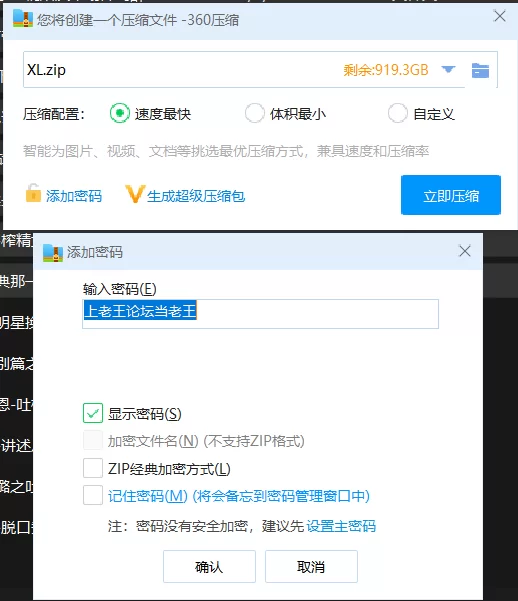Enable ZIP经典加密方式(L) checkbox
The image size is (518, 601).
pos(93,468)
